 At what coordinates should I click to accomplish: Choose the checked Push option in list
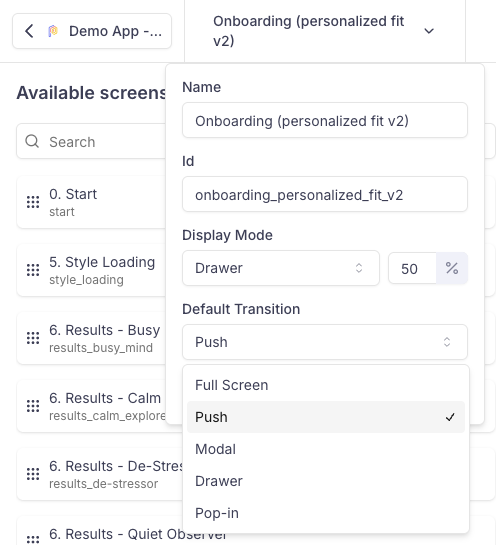(x=326, y=417)
